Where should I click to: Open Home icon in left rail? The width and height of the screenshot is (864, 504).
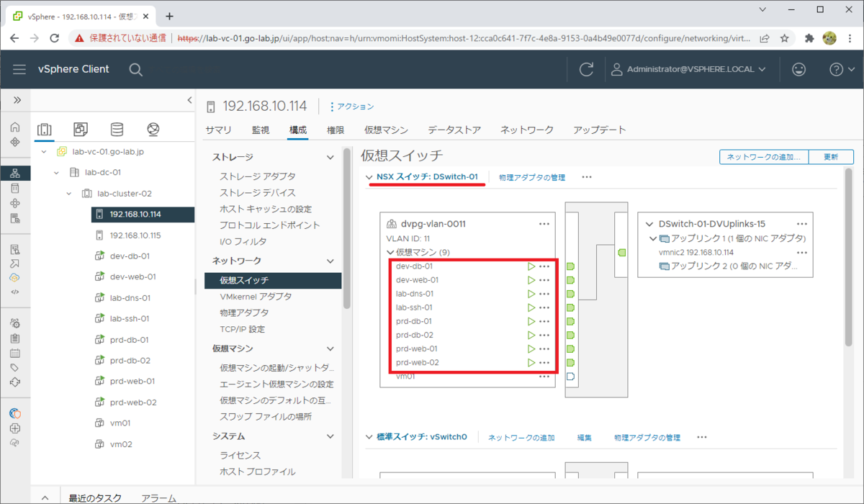pos(15,127)
